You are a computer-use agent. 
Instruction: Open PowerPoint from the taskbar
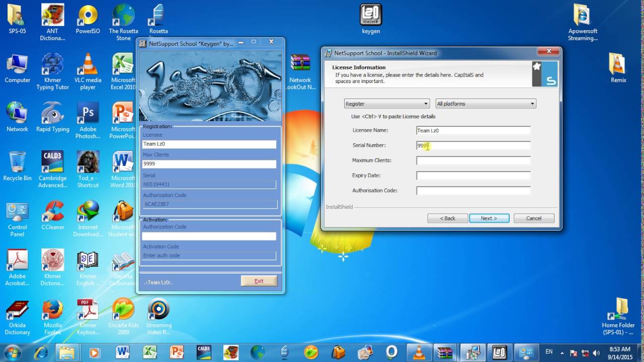(x=177, y=352)
